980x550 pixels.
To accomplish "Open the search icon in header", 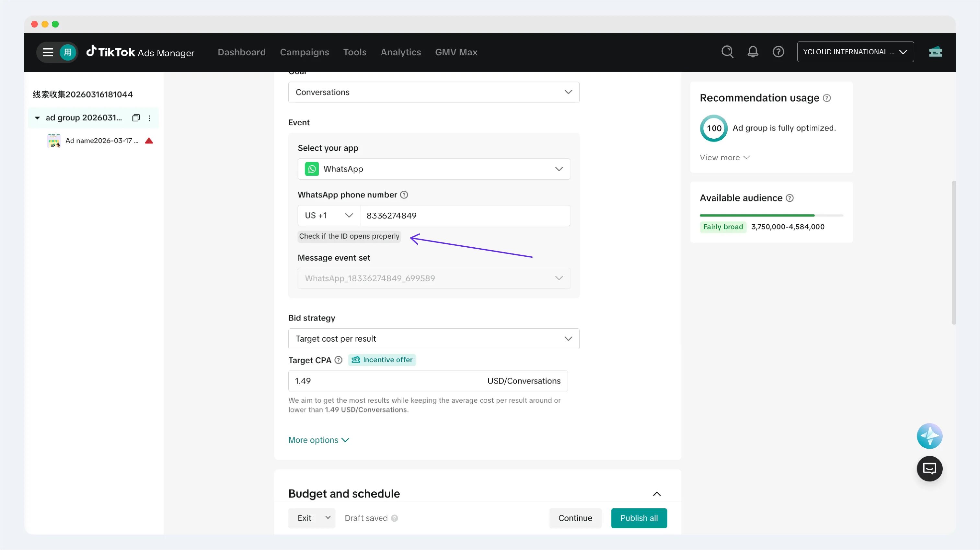I will tap(727, 52).
